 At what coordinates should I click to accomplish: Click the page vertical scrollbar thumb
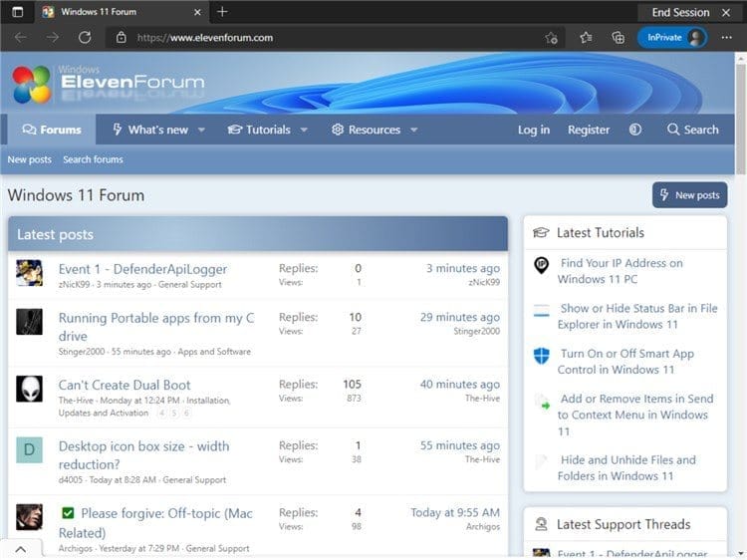tap(740, 120)
